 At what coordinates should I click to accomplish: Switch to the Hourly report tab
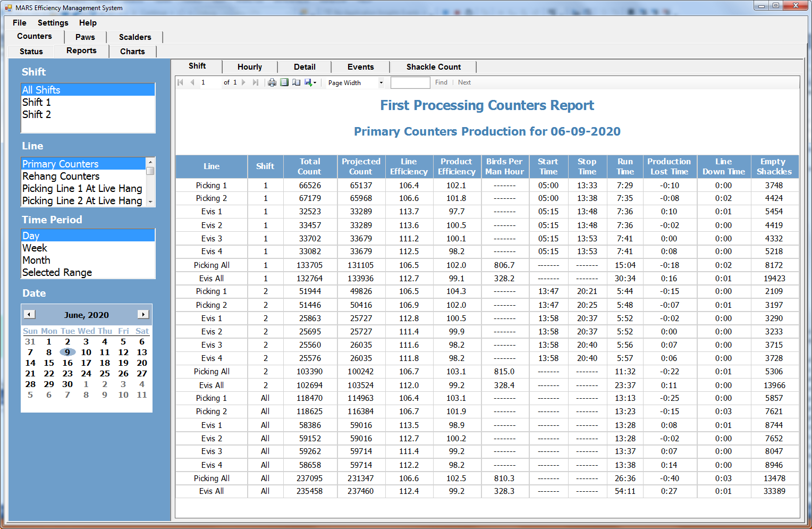tap(249, 67)
